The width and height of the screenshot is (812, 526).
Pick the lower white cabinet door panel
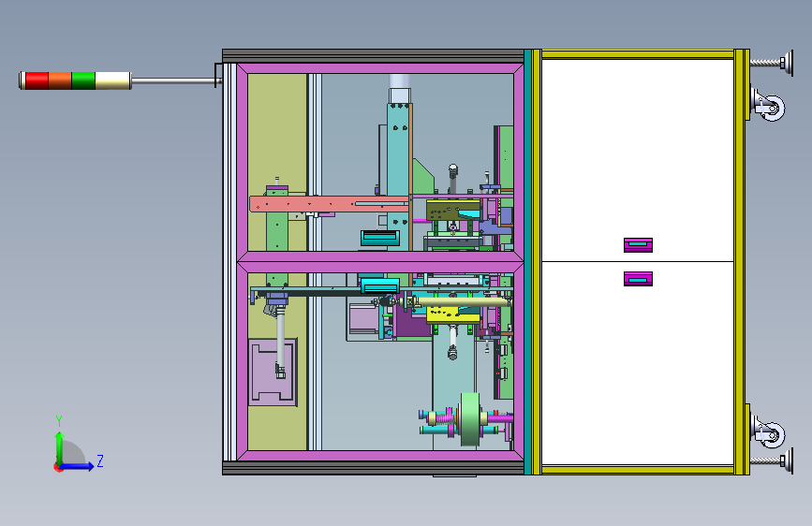(x=638, y=363)
